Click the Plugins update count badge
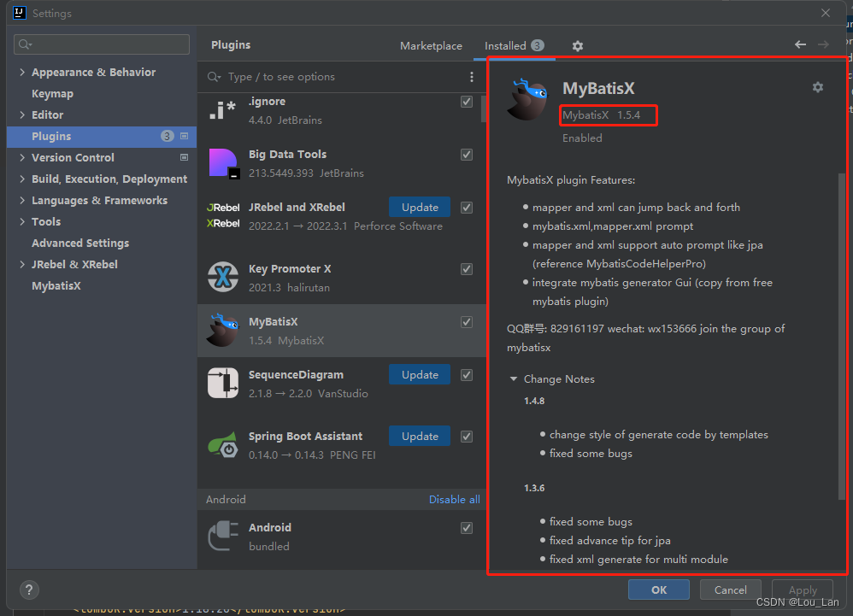This screenshot has width=853, height=616. [168, 136]
